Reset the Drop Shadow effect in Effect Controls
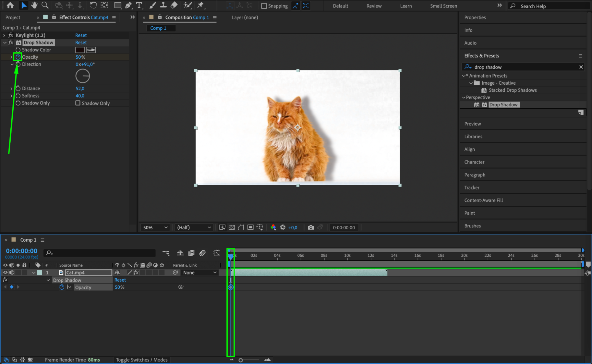The image size is (592, 364). pos(81,43)
